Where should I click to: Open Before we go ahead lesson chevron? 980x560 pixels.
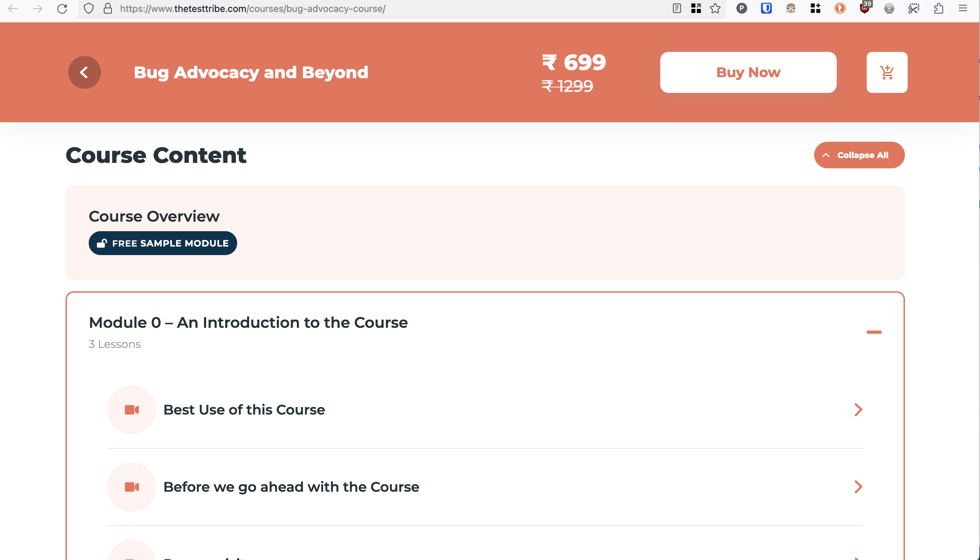click(x=858, y=487)
